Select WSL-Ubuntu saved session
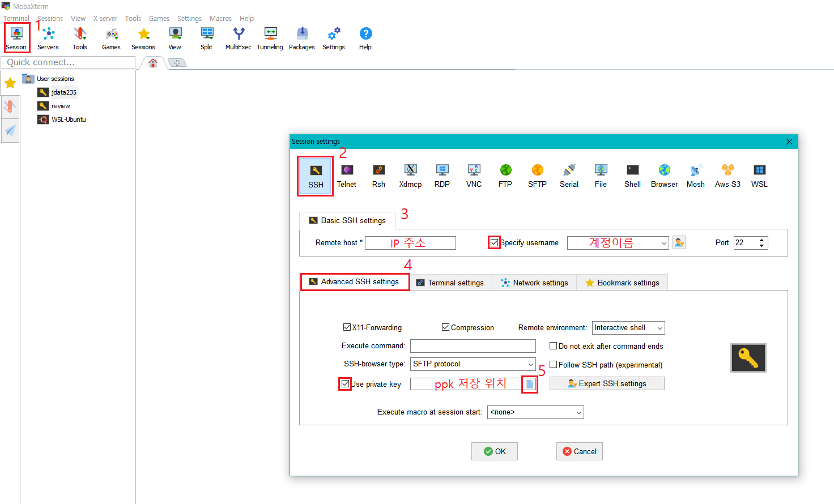 pyautogui.click(x=69, y=119)
